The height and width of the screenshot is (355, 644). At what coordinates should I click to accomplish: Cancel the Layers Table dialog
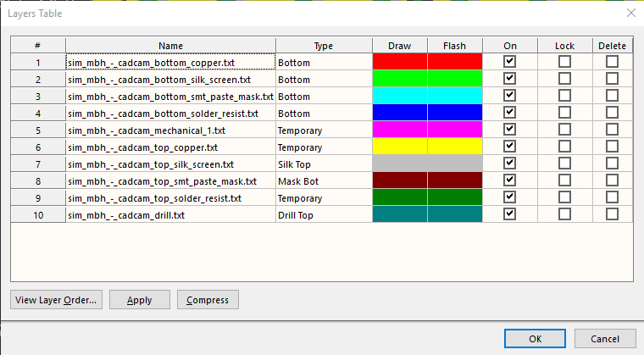[x=604, y=338]
